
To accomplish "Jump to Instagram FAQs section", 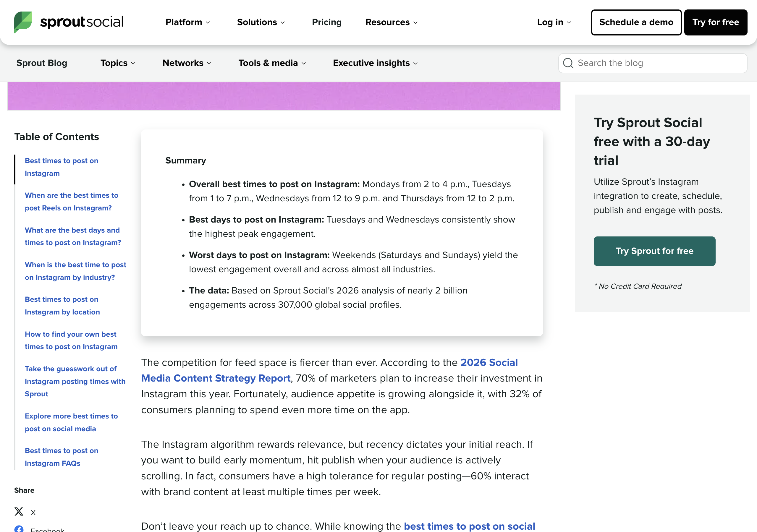I will [x=61, y=457].
